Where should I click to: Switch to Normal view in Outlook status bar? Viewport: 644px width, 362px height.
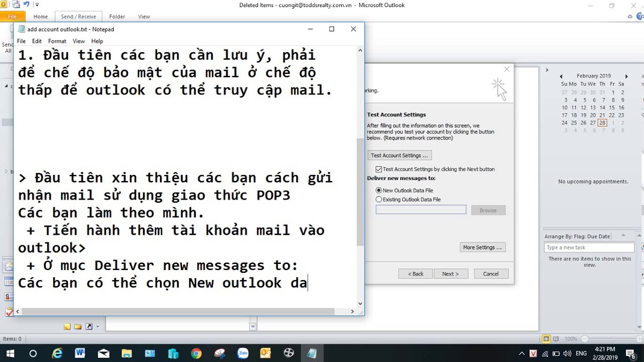point(546,339)
